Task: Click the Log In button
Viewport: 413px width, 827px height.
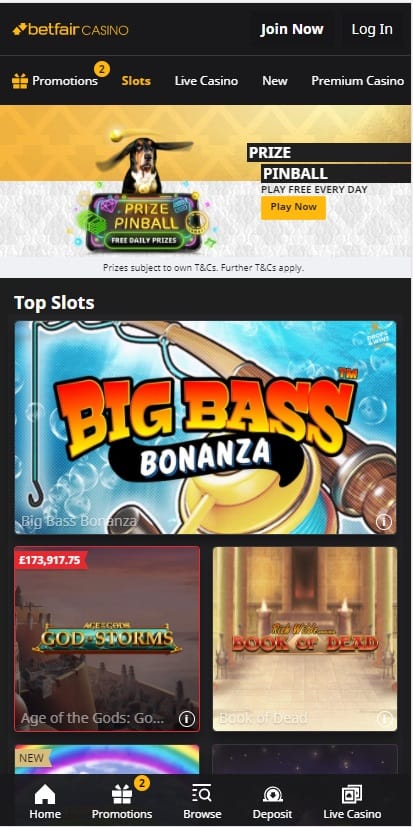Action: click(x=372, y=30)
